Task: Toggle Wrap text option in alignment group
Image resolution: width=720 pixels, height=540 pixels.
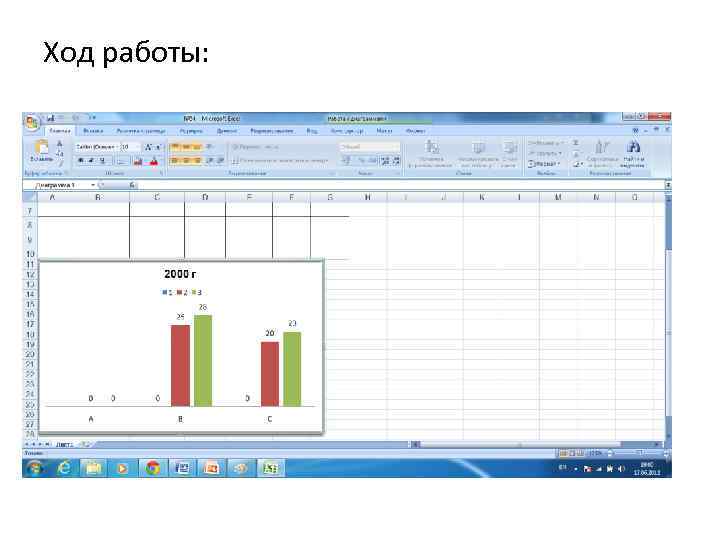Action: [x=255, y=147]
